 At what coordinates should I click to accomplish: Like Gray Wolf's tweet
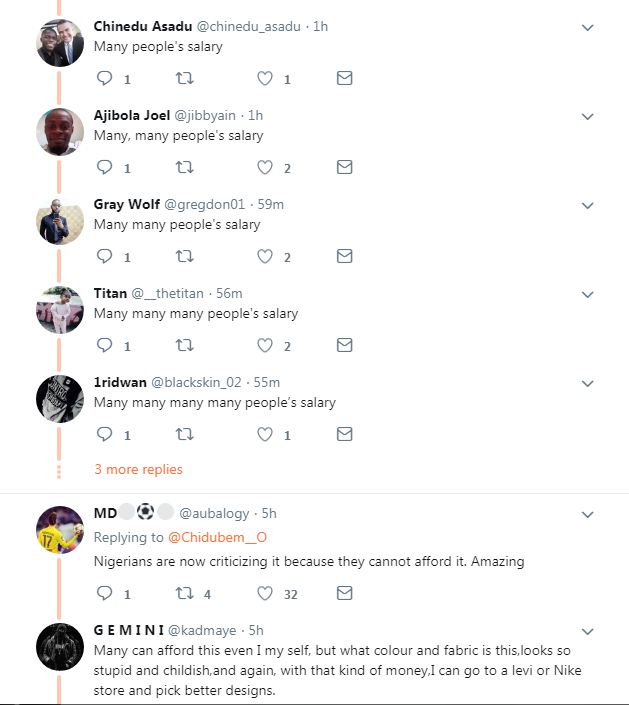(264, 257)
